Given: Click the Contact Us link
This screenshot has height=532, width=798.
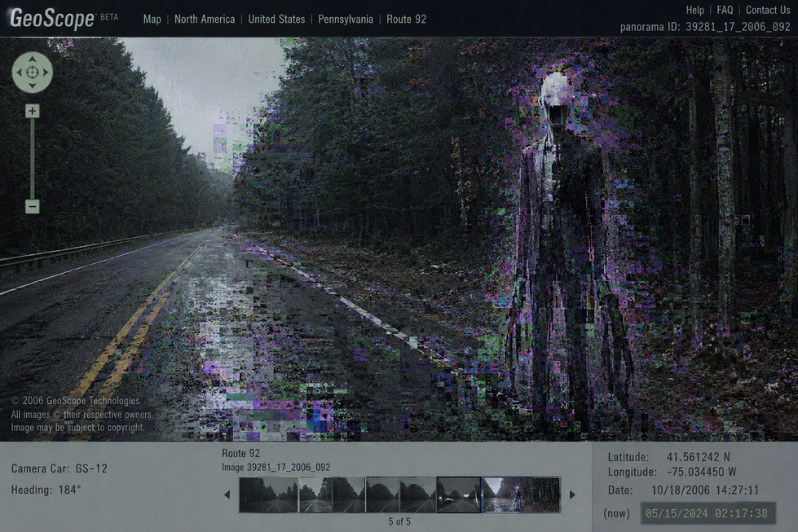Looking at the screenshot, I should (x=768, y=10).
